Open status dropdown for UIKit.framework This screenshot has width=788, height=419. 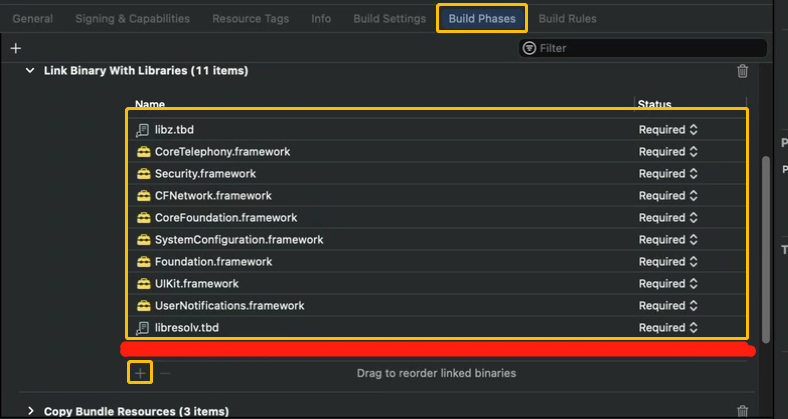click(668, 284)
